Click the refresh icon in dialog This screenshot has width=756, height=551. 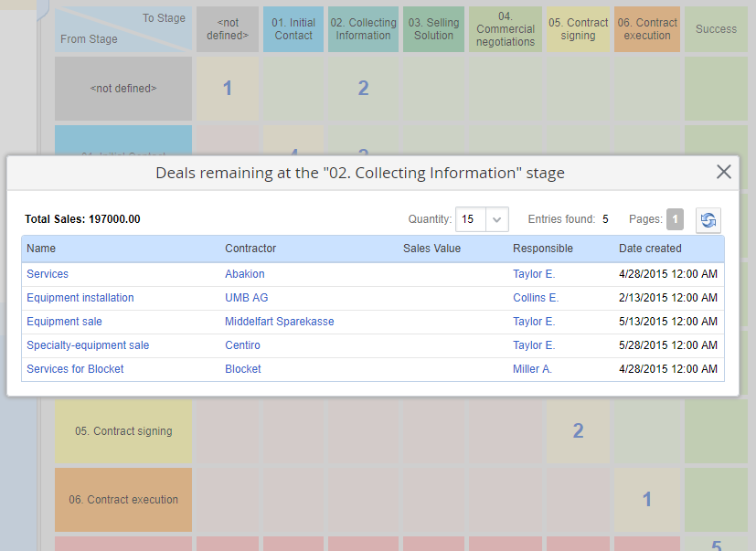708,219
